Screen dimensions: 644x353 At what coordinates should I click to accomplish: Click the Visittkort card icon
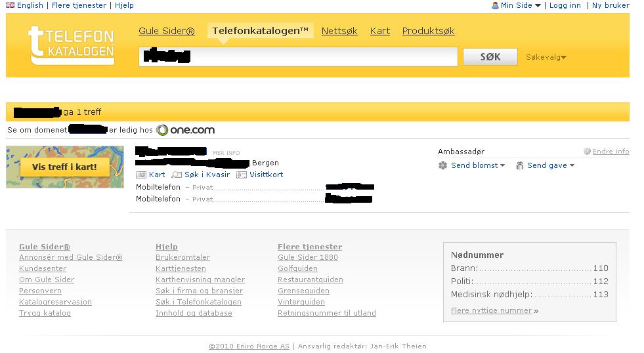point(242,175)
